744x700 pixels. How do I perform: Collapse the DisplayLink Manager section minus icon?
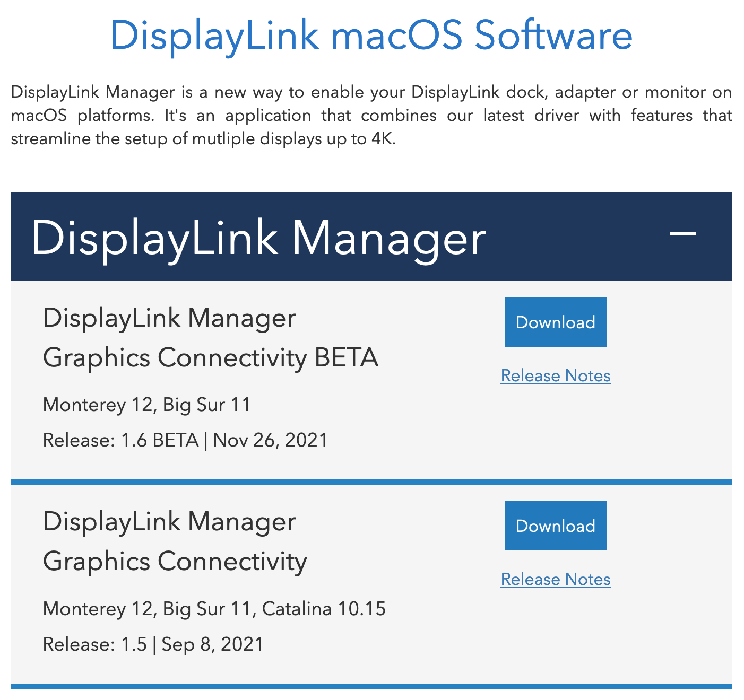683,233
